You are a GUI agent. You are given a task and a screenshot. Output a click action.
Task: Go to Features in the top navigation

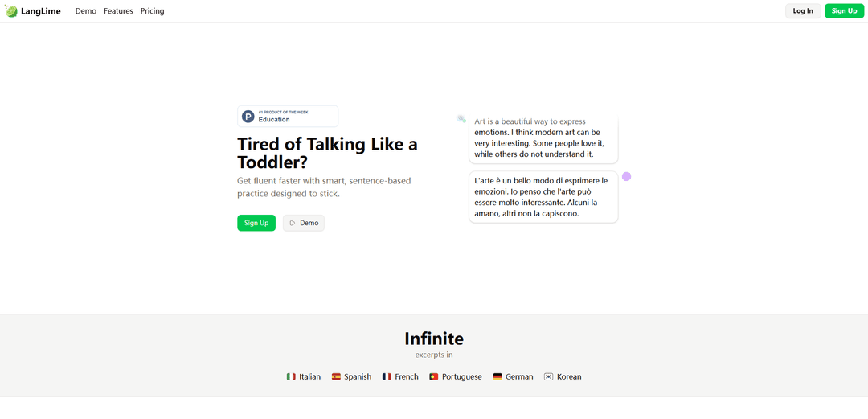tap(118, 11)
